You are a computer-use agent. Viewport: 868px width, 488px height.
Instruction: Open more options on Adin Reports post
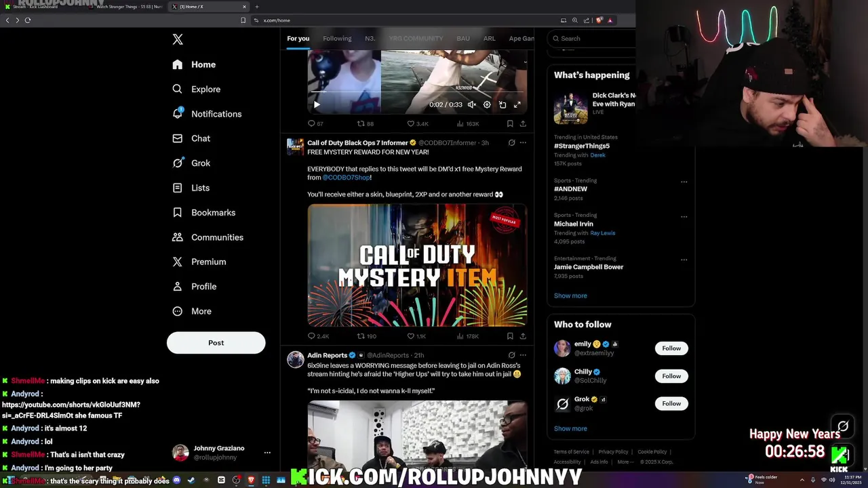coord(523,355)
